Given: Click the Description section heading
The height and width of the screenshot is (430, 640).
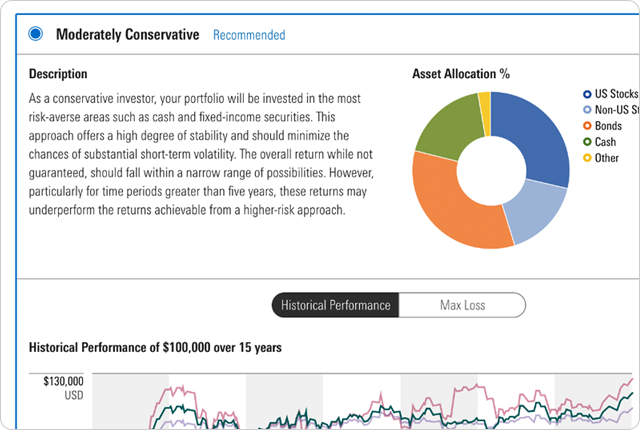Looking at the screenshot, I should click(x=58, y=74).
